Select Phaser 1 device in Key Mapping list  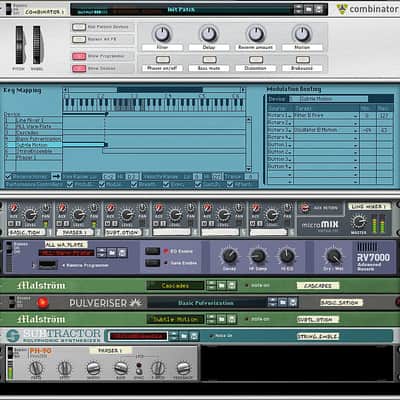[33, 157]
